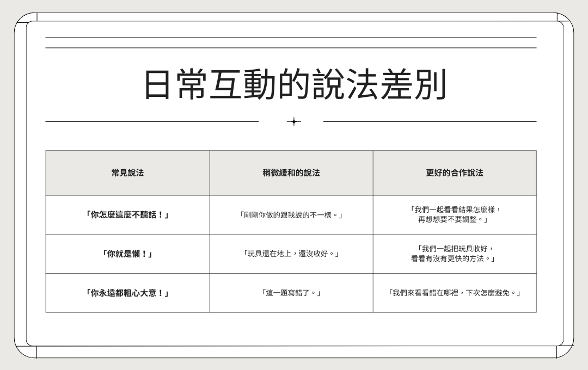
Task: Click the cell starting 我們一起把玩具收好
Action: 455,254
